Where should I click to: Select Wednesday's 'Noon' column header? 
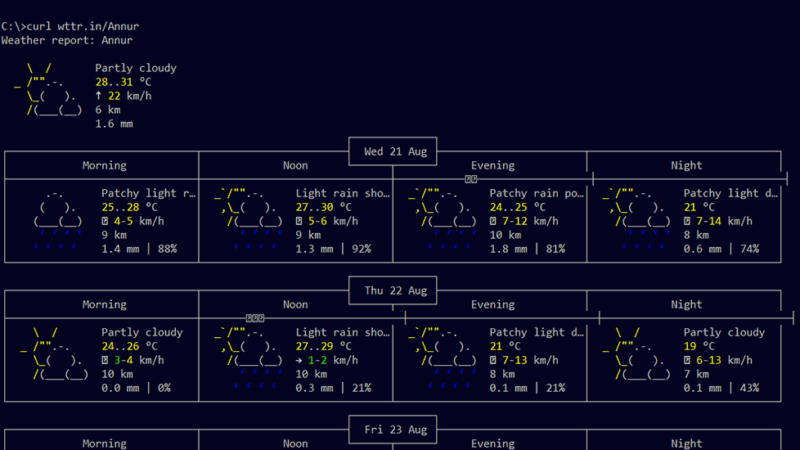pos(295,165)
